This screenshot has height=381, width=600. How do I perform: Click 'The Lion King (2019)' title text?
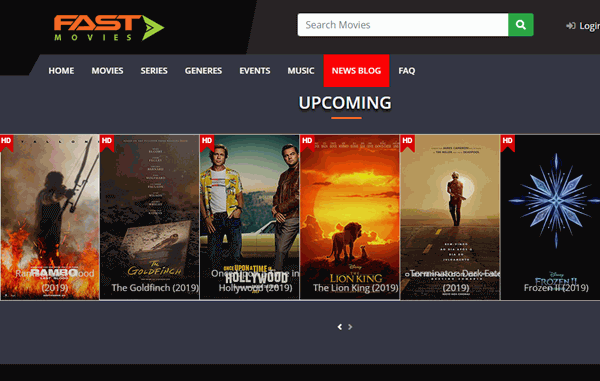tap(355, 288)
